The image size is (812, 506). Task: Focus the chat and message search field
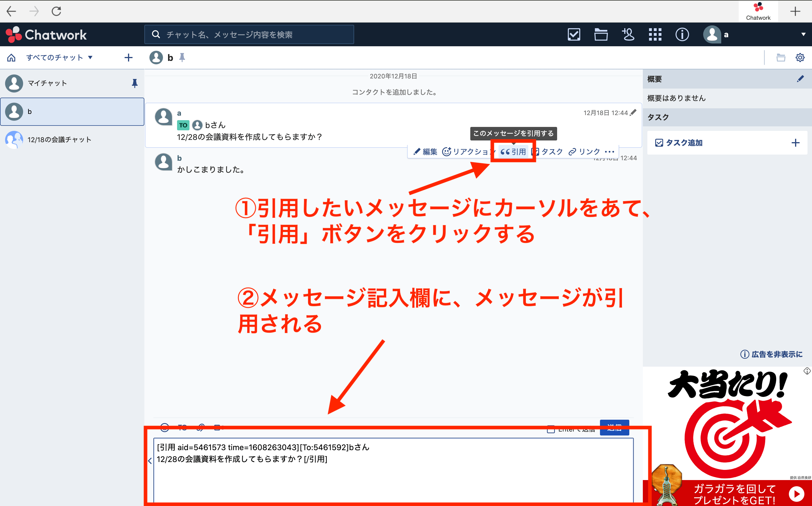pos(249,34)
